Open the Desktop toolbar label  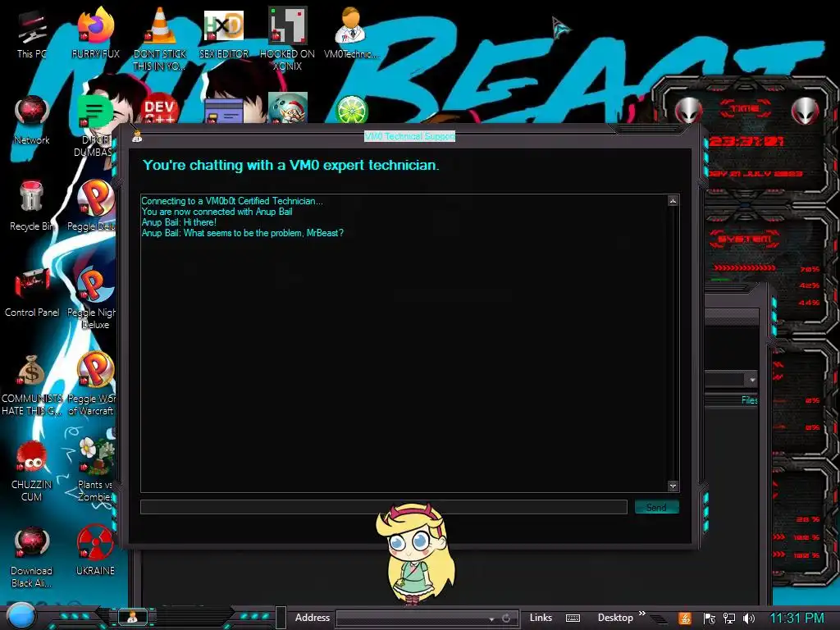click(615, 618)
